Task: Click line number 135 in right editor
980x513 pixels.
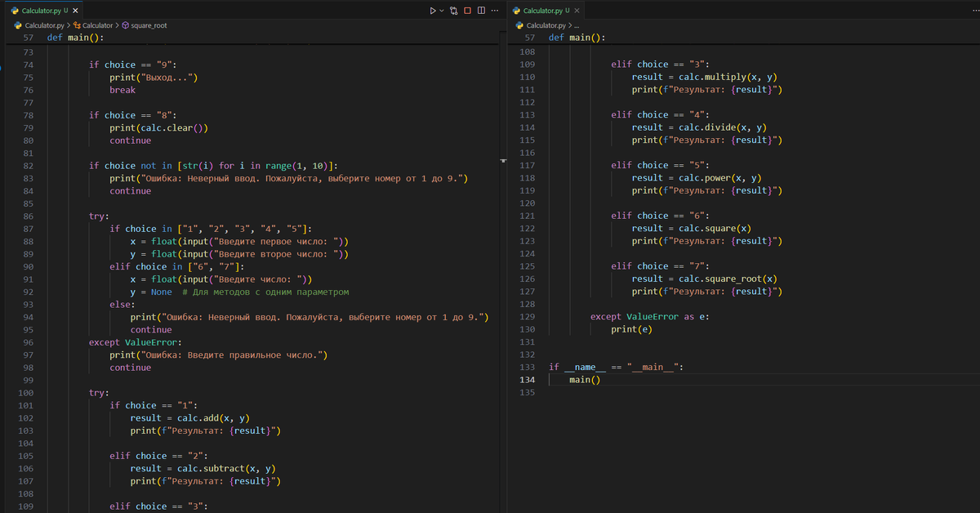Action: (x=528, y=393)
